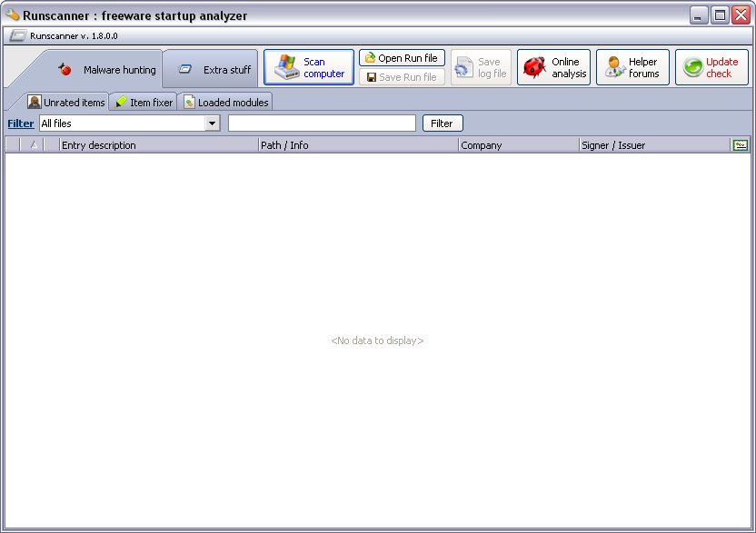756x533 pixels.
Task: Click the disabled Save Run file button
Action: (x=402, y=77)
